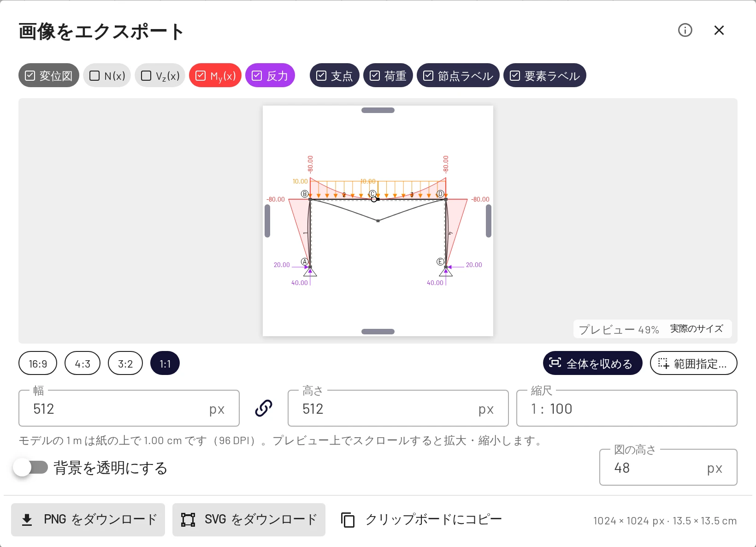This screenshot has width=756, height=547.
Task: Click SVG をダウンロード button
Action: point(249,520)
